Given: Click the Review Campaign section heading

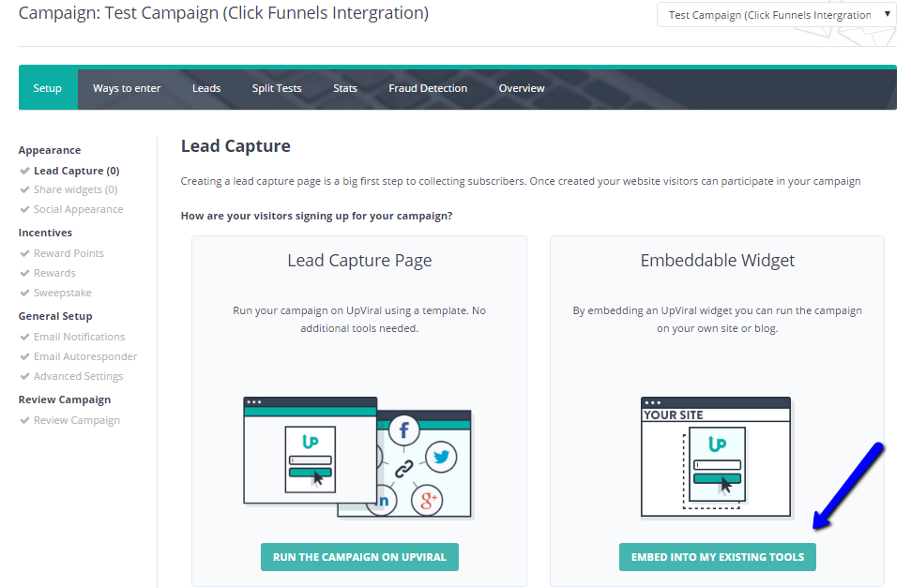Looking at the screenshot, I should [65, 400].
